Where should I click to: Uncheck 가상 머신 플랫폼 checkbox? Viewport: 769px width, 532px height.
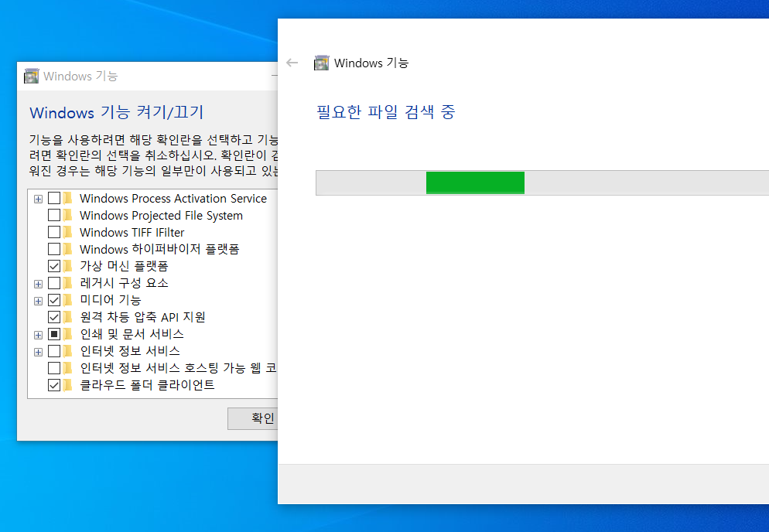point(54,266)
